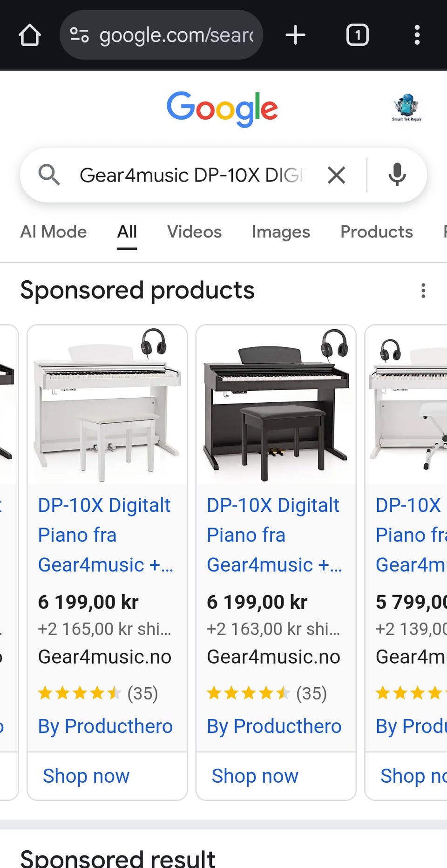Click Shop now under white piano
Image resolution: width=447 pixels, height=868 pixels.
(86, 776)
